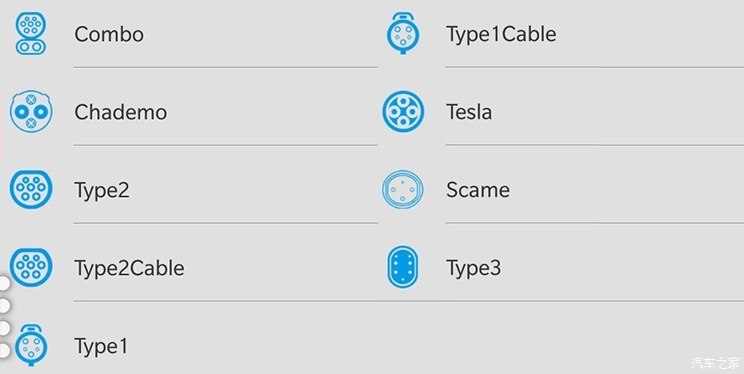Pick the Scame list entry text
The width and height of the screenshot is (744, 374).
click(x=478, y=190)
